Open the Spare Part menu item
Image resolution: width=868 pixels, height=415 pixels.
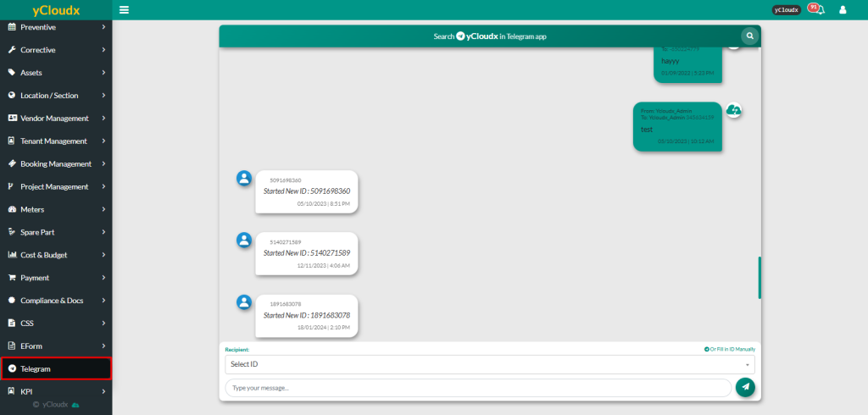(56, 232)
